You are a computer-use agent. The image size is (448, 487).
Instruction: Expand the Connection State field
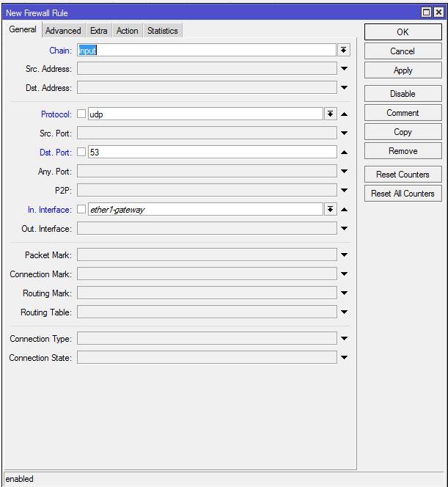click(x=344, y=357)
